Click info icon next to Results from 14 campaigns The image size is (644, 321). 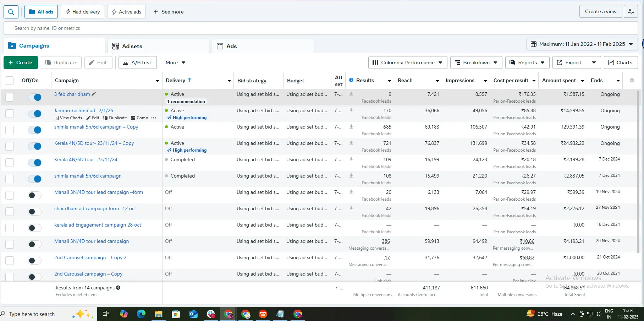click(118, 288)
